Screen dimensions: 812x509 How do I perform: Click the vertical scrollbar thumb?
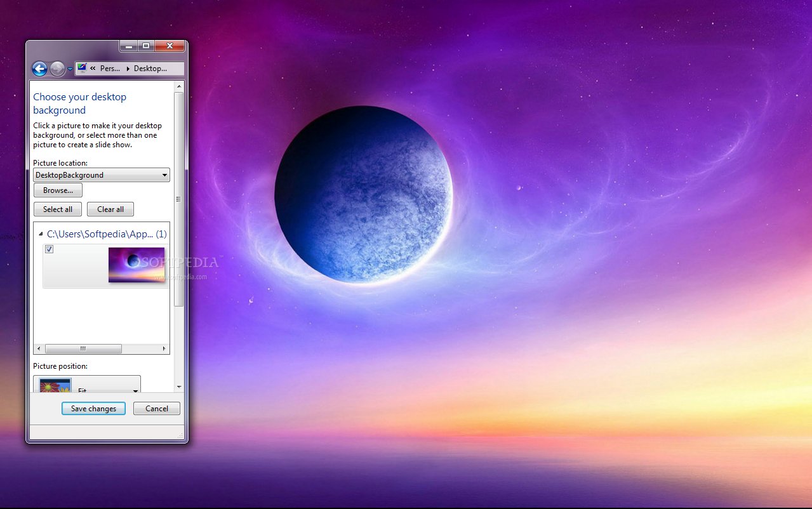click(x=179, y=199)
